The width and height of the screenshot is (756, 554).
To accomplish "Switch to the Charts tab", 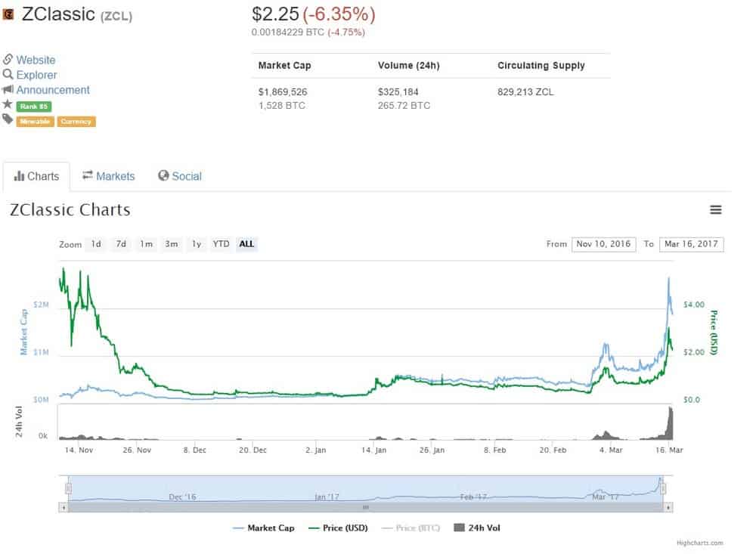I will click(36, 176).
